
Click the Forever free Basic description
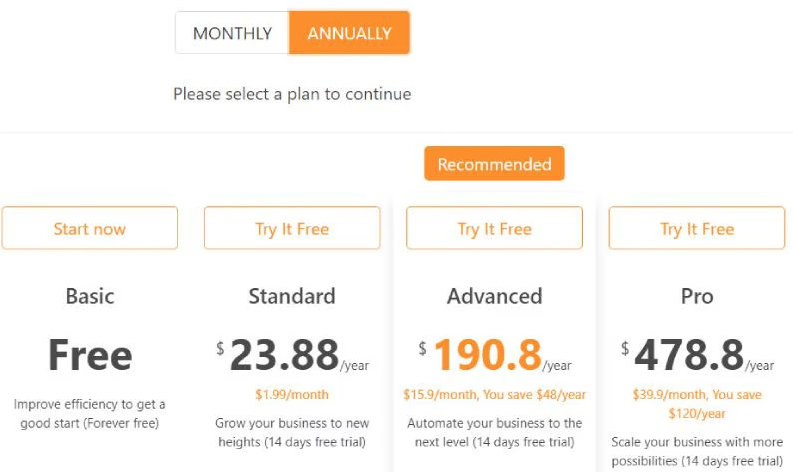point(90,414)
